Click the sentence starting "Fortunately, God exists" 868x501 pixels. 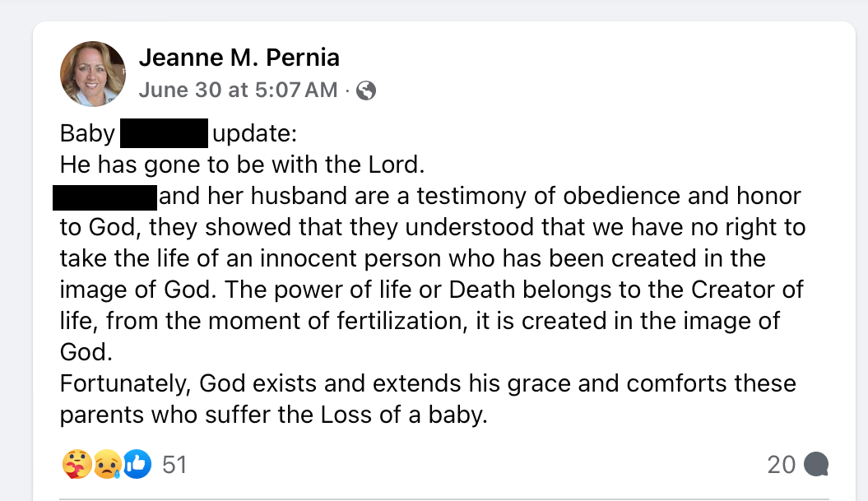click(x=428, y=384)
